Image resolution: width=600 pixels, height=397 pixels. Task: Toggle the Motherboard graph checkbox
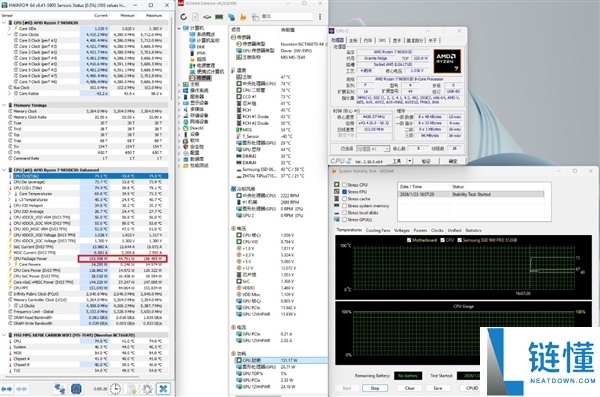pyautogui.click(x=409, y=240)
